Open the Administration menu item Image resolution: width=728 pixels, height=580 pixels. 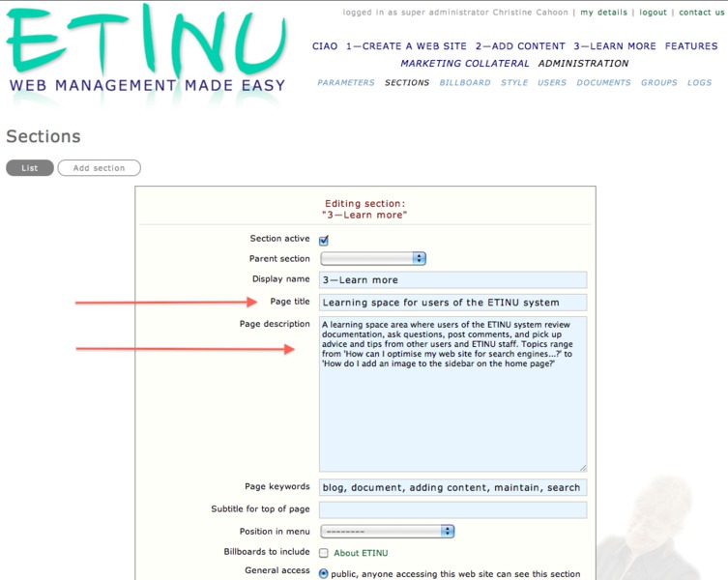pos(583,64)
